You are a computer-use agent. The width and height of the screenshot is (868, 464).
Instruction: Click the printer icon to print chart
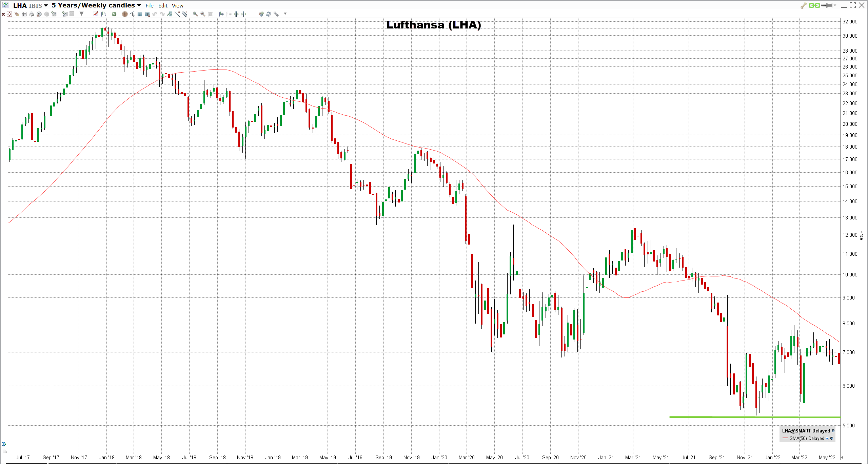(x=32, y=14)
